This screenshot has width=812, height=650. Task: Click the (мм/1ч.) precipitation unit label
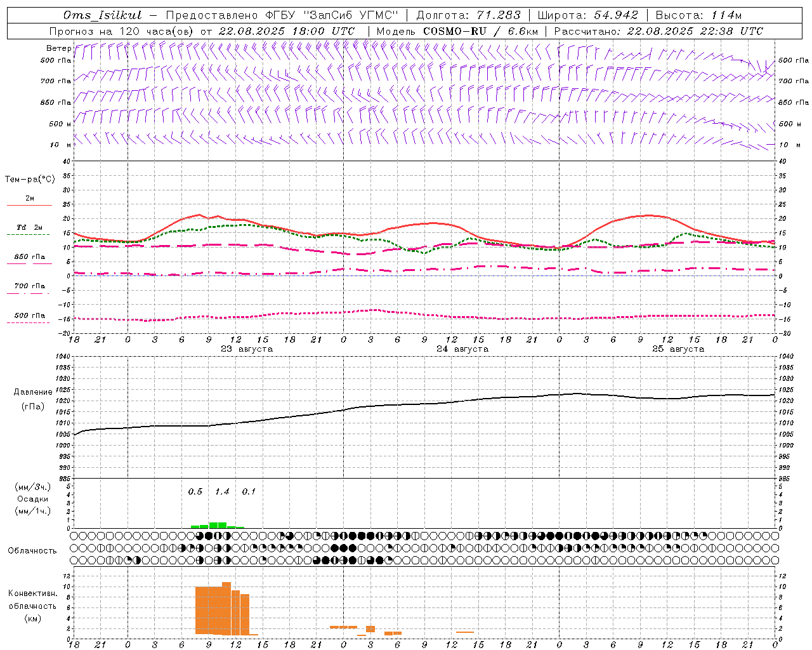pyautogui.click(x=34, y=511)
